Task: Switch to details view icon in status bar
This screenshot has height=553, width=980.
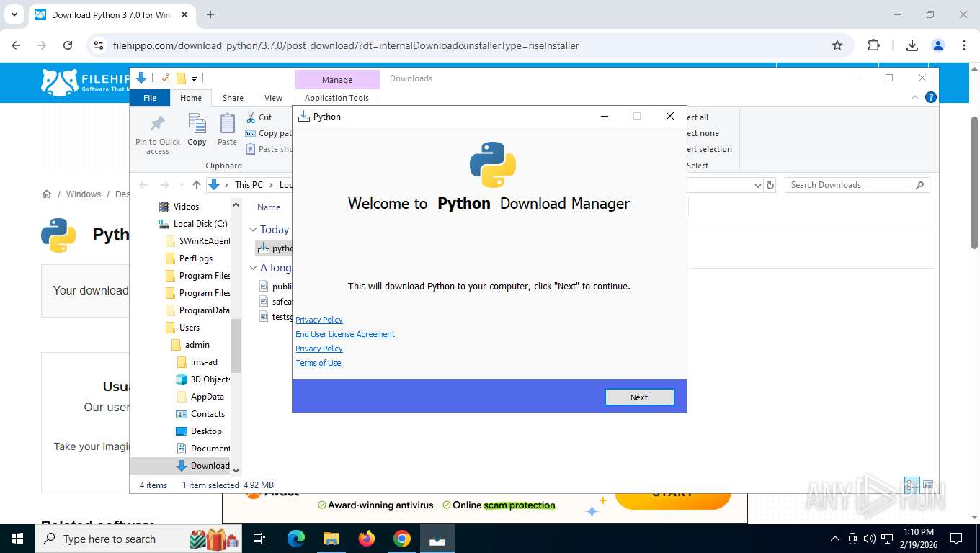Action: (912, 485)
